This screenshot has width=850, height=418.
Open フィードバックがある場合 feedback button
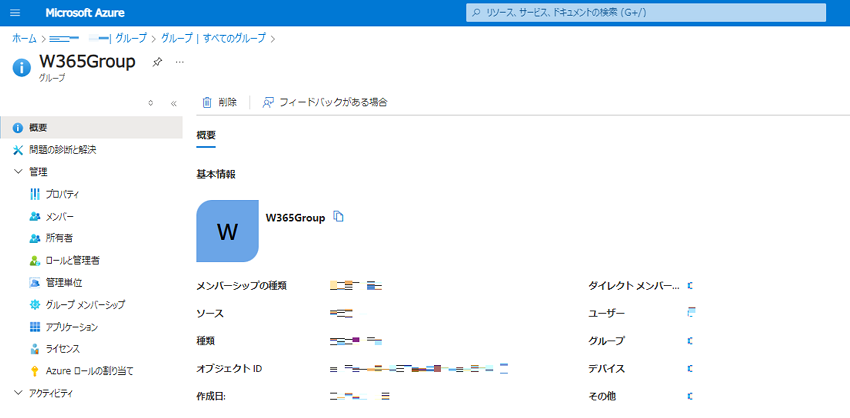click(325, 102)
